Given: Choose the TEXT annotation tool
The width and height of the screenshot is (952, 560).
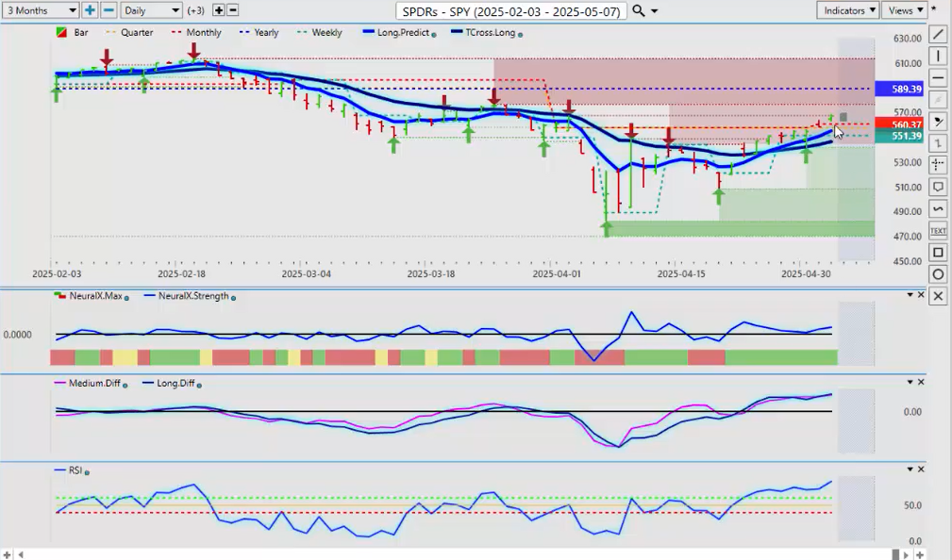Looking at the screenshot, I should pyautogui.click(x=938, y=230).
